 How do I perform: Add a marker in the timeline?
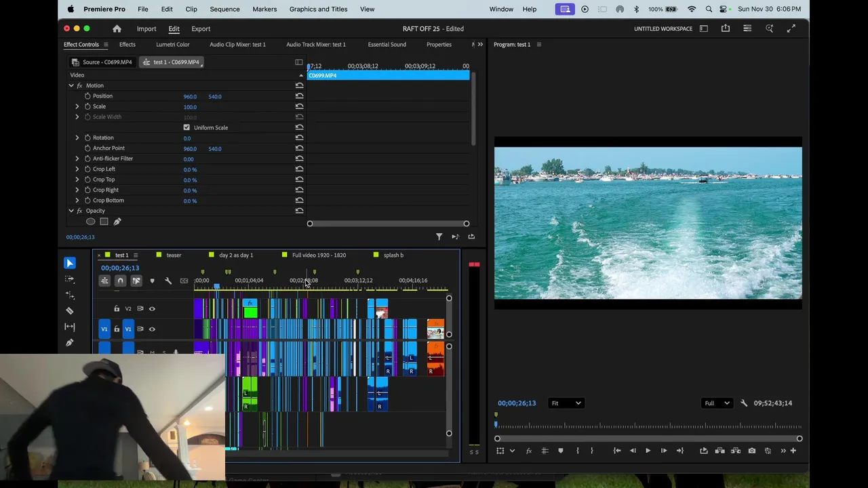tap(152, 281)
